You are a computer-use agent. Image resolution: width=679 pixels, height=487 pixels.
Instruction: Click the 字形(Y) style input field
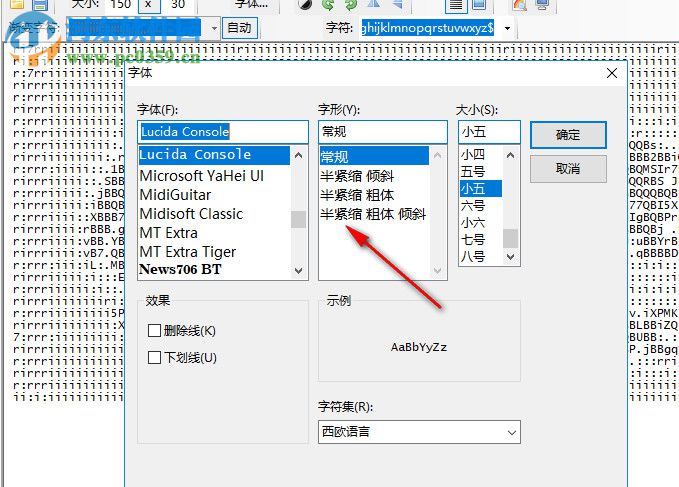(x=383, y=132)
